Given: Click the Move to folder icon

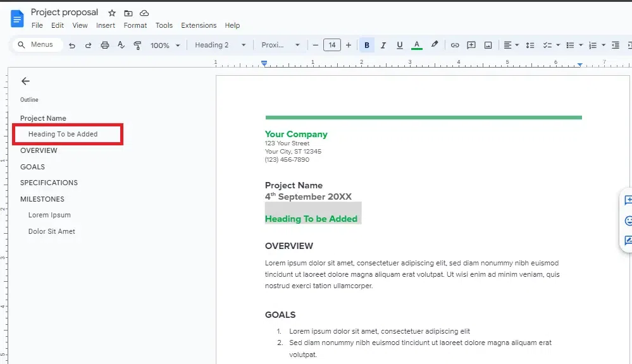Looking at the screenshot, I should point(128,13).
